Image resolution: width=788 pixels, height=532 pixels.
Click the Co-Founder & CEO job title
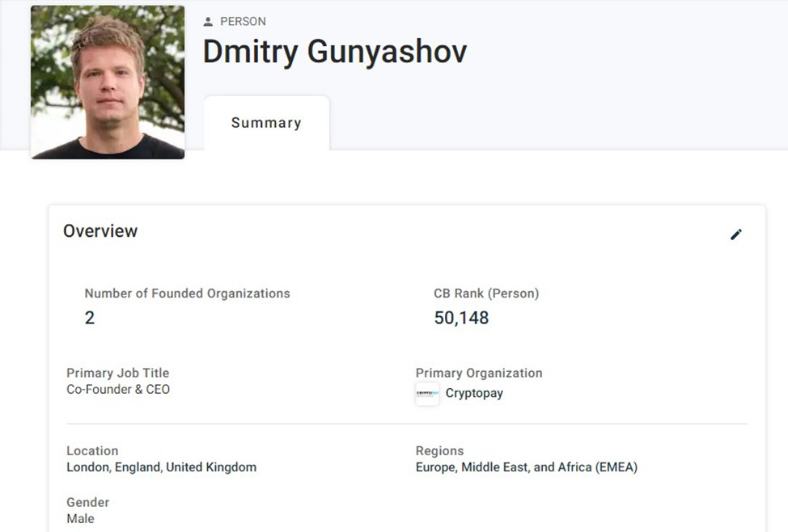point(118,390)
